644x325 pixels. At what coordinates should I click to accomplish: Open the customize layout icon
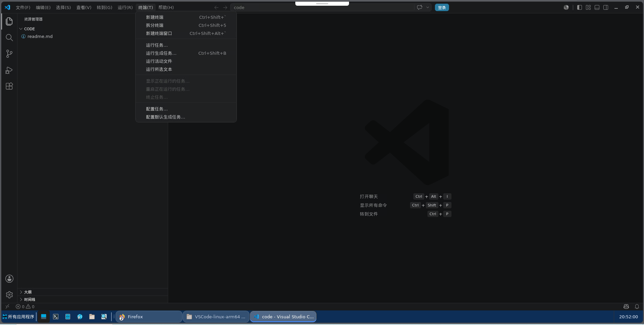click(x=588, y=7)
